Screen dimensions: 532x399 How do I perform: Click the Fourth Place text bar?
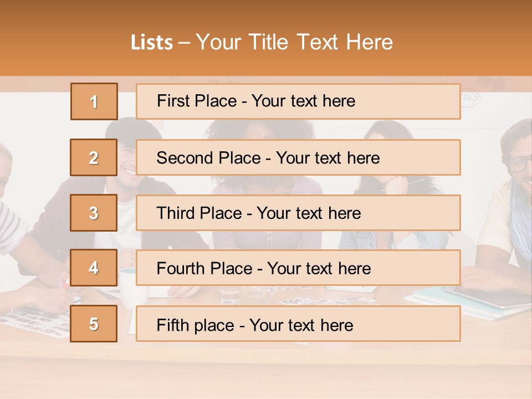pyautogui.click(x=298, y=268)
